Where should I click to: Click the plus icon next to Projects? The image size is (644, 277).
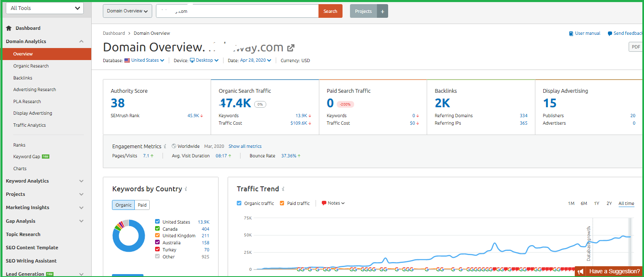[x=382, y=11]
